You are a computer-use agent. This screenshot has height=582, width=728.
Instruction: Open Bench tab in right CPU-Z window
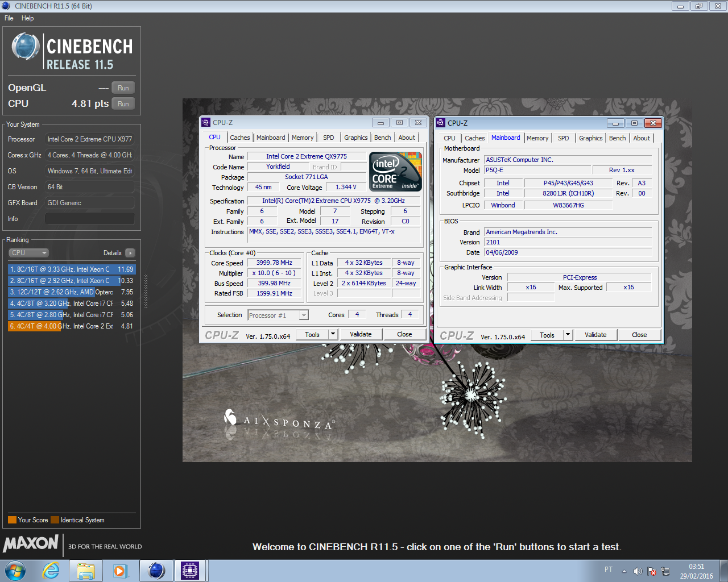(618, 138)
